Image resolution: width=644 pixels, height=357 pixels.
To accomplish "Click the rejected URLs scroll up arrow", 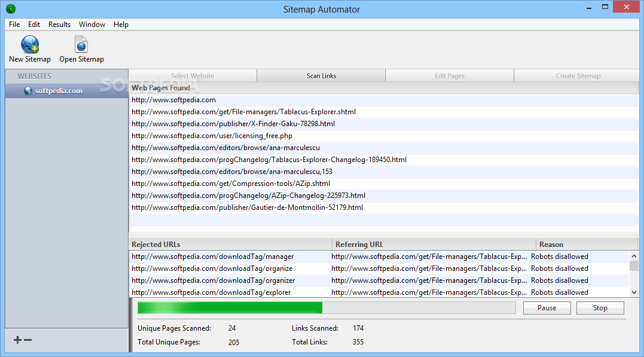I will pyautogui.click(x=634, y=256).
